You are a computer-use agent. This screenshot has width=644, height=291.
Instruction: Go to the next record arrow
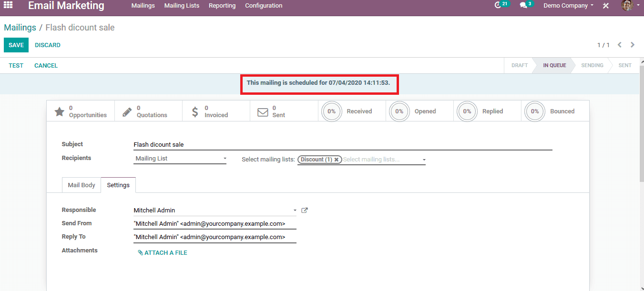[x=633, y=45]
